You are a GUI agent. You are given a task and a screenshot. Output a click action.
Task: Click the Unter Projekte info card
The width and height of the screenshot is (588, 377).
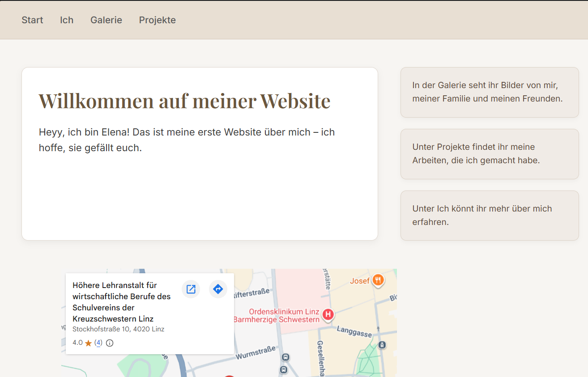click(490, 154)
